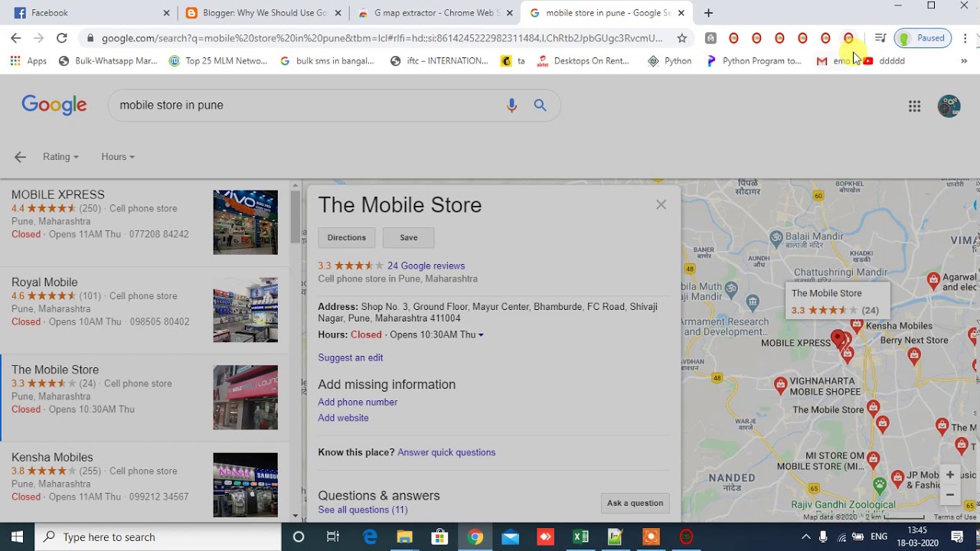Click the Directions button

click(x=347, y=238)
